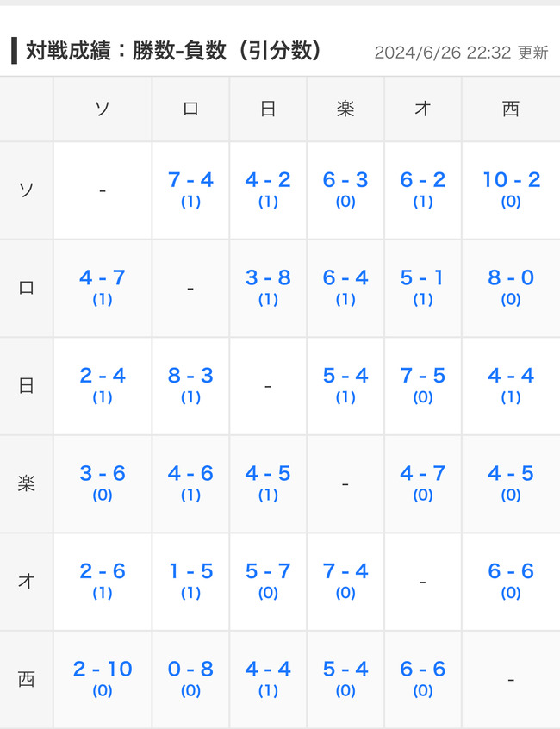Select 日 row's 2 - 4 record against ソ

click(x=103, y=376)
